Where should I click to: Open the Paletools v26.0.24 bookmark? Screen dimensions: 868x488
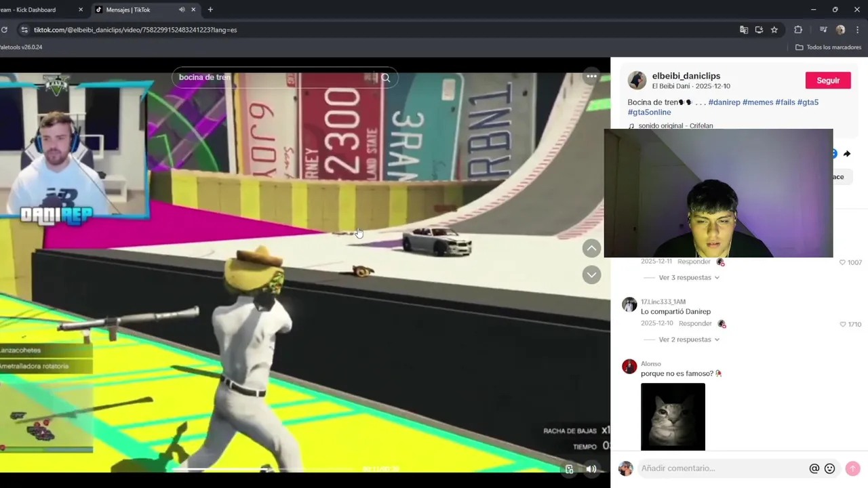[x=20, y=47]
